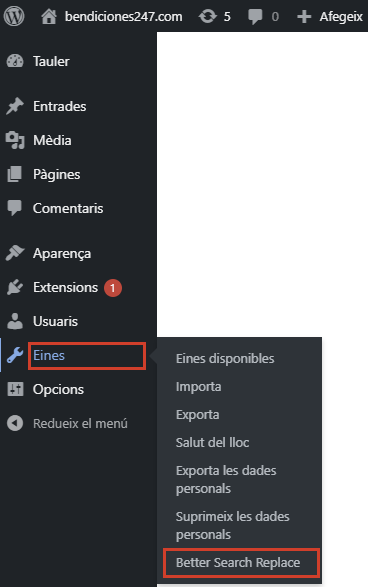
Task: Choose Exporta from the Eines submenu
Action: coord(198,414)
